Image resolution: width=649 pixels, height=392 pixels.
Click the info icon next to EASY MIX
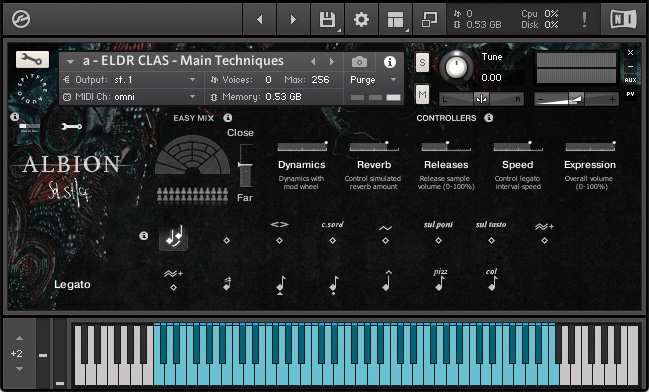coord(228,118)
